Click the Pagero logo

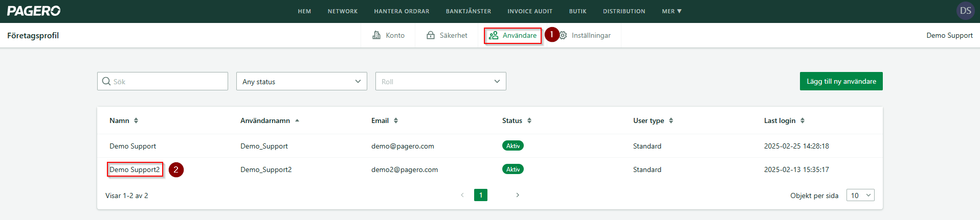34,11
